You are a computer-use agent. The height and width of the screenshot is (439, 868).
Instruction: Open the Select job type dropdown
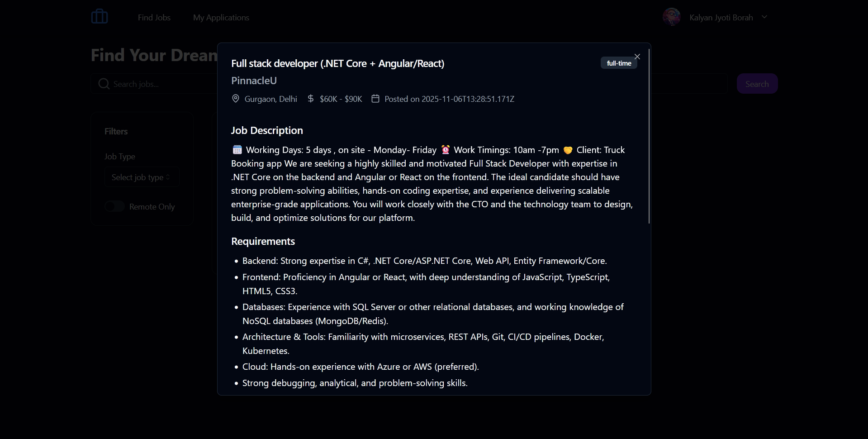pos(142,177)
